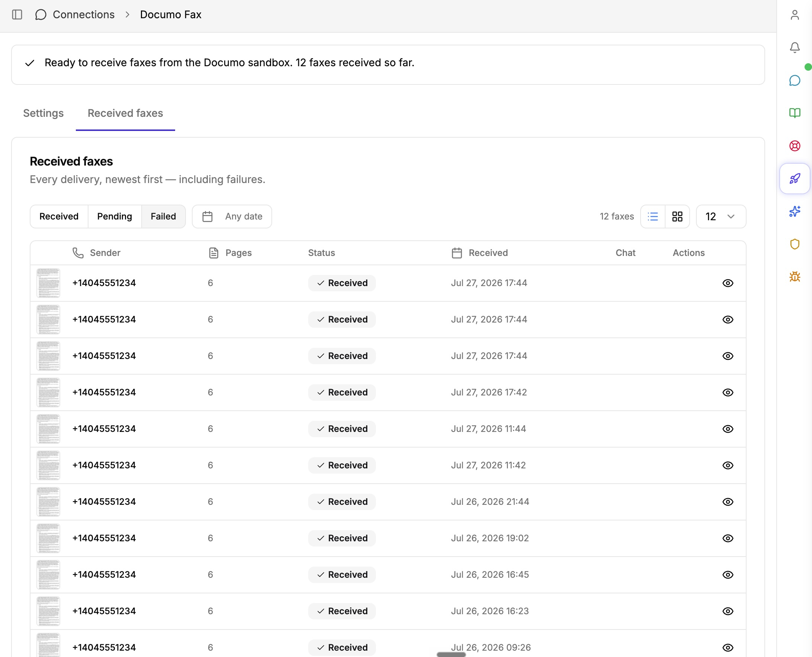Click sender number in Jul 26 16:45 row
Screen dimensions: 812x657
click(x=104, y=574)
